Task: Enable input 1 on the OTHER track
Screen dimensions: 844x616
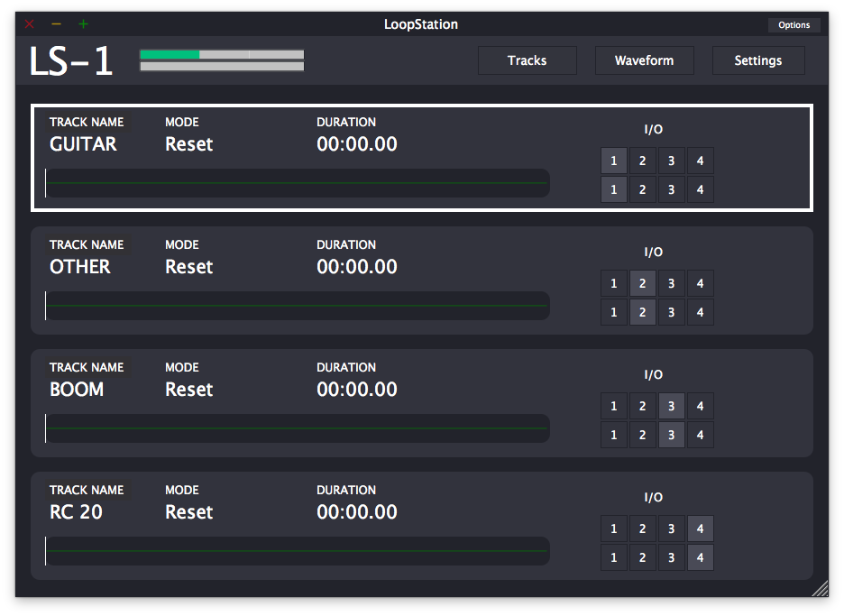Action: [613, 283]
